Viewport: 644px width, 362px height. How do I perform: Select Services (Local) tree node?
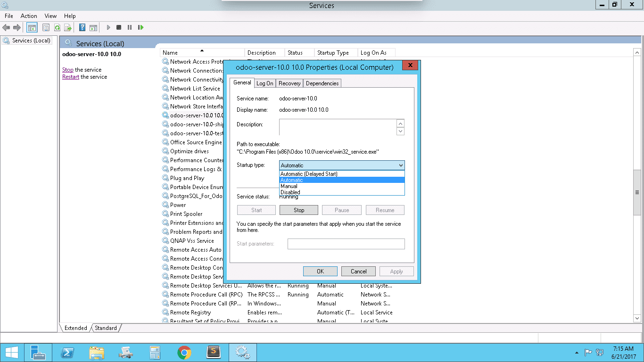point(27,41)
